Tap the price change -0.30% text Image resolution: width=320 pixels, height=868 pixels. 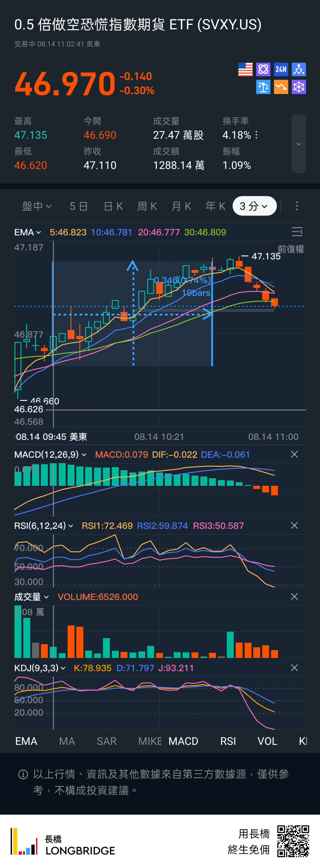coord(137,90)
